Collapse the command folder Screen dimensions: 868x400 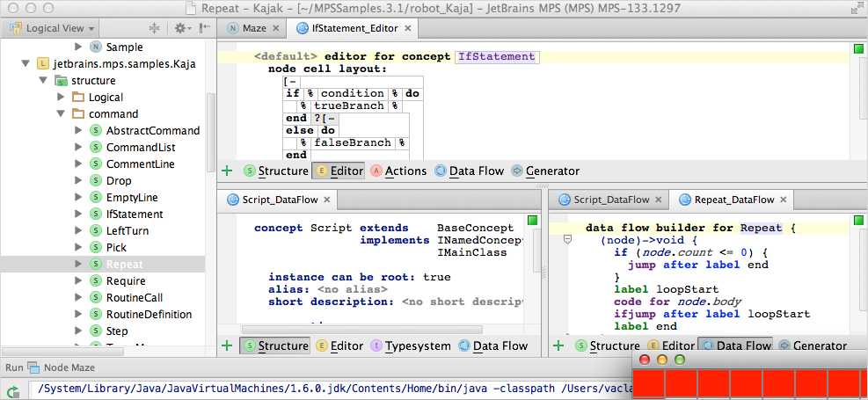pos(61,114)
